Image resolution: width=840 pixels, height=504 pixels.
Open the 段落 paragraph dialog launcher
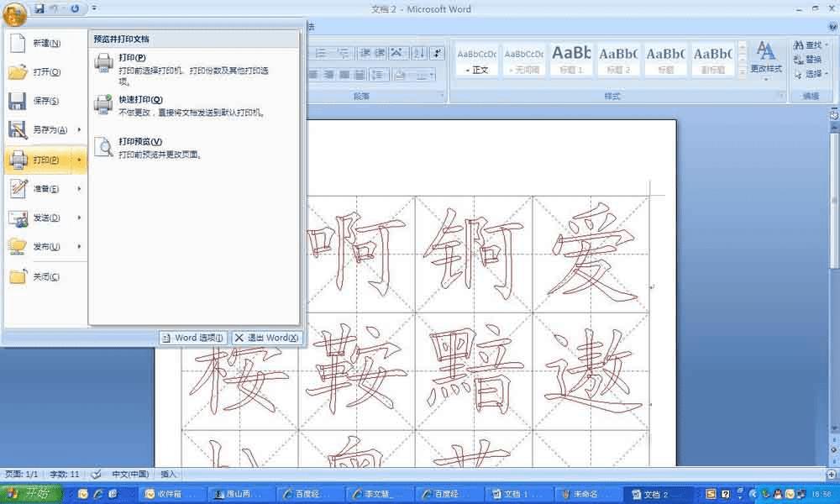[x=443, y=96]
